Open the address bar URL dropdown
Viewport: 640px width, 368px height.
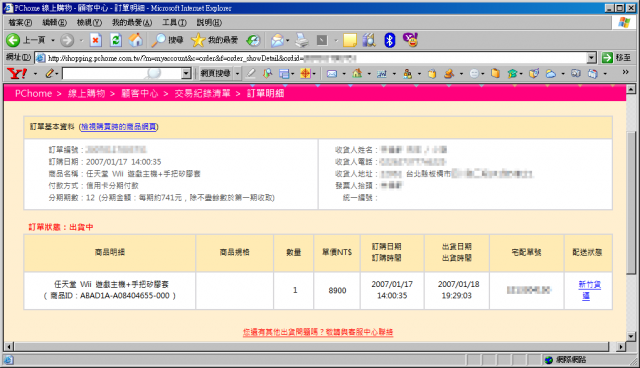[x=591, y=58]
